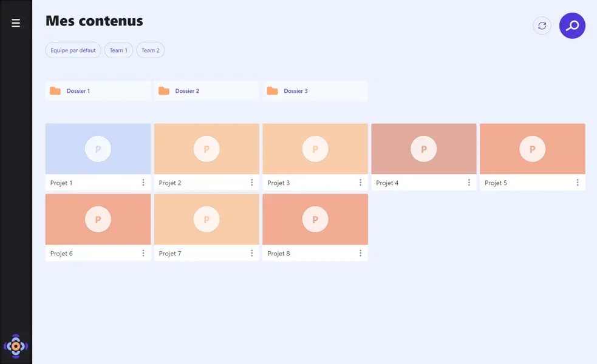597x364 pixels.
Task: Switch to the Team 1 filter
Action: 118,50
